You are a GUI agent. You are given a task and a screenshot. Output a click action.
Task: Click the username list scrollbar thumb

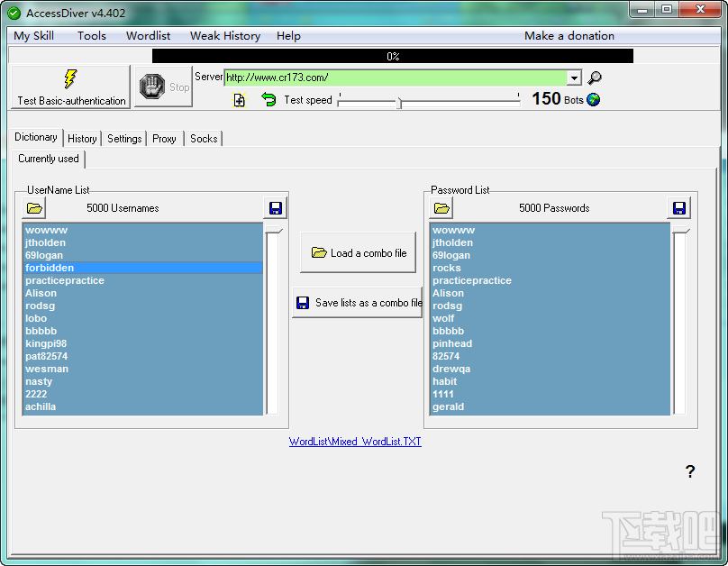pyautogui.click(x=273, y=230)
